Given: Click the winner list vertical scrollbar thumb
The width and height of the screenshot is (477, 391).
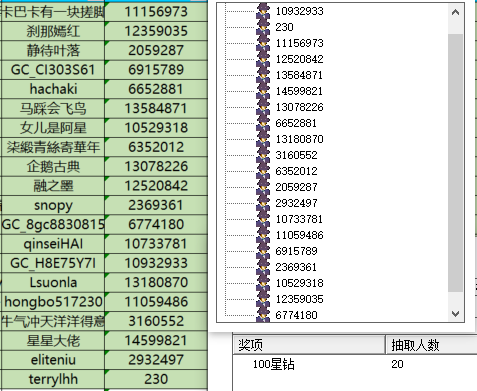Looking at the screenshot, I should [455, 163].
